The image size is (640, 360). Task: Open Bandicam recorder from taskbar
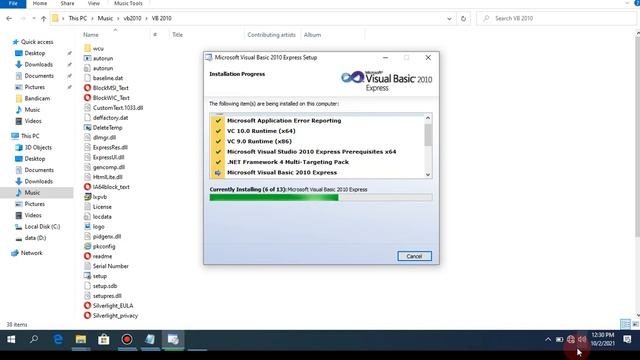[x=127, y=340]
